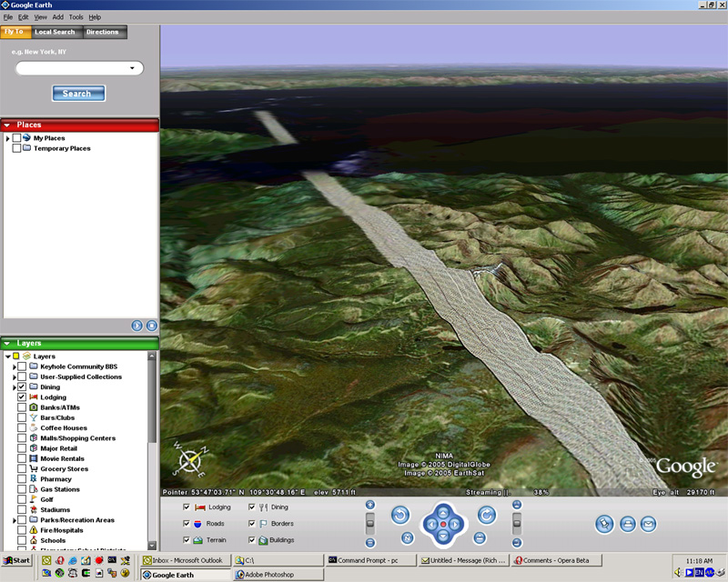
Task: Toggle the Roads checkbox in navigation panel
Action: point(187,524)
